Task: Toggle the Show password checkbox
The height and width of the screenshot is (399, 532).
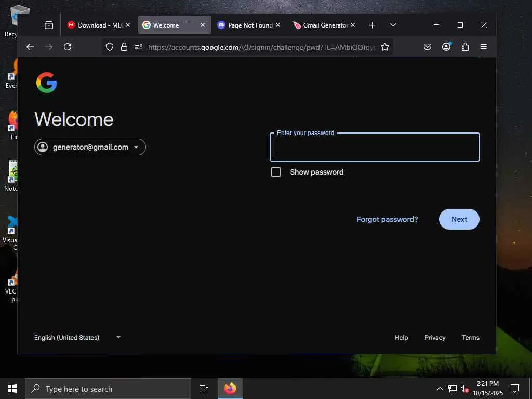Action: [x=276, y=172]
